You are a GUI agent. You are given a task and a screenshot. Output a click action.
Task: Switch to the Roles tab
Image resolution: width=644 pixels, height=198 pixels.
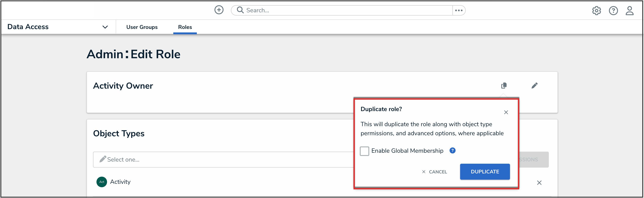point(185,27)
